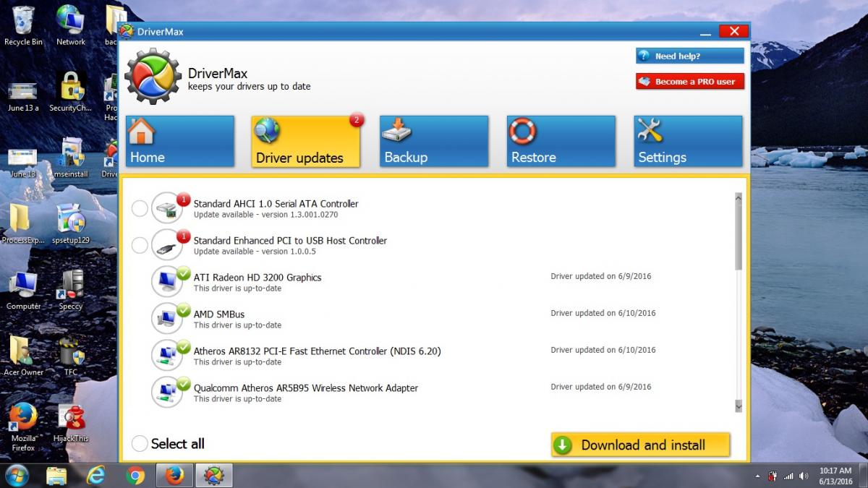This screenshot has width=868, height=488.
Task: Click the red badge on Driver updates tab
Action: (357, 120)
